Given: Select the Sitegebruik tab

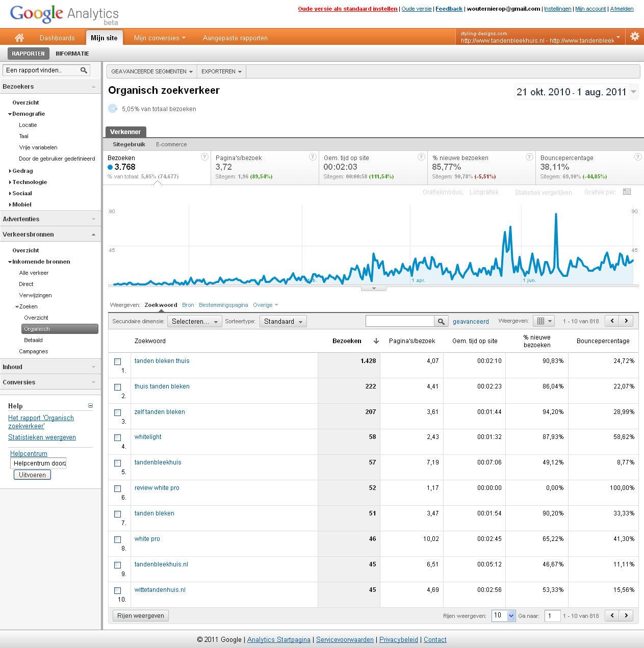Looking at the screenshot, I should (x=129, y=144).
